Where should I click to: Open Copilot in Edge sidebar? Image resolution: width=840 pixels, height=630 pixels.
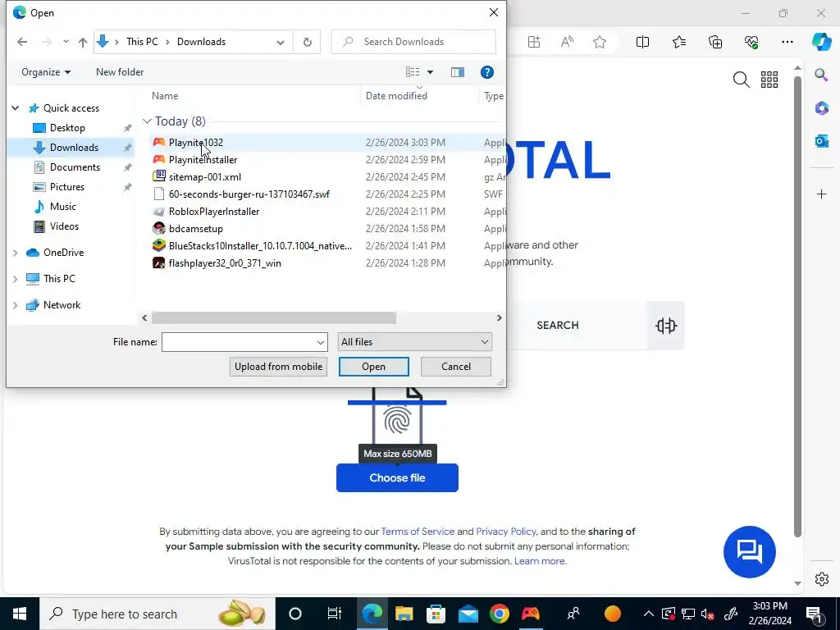point(821,42)
